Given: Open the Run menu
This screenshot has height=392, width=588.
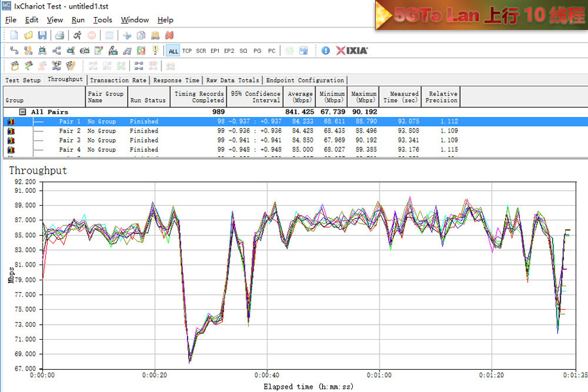Looking at the screenshot, I should [x=78, y=20].
